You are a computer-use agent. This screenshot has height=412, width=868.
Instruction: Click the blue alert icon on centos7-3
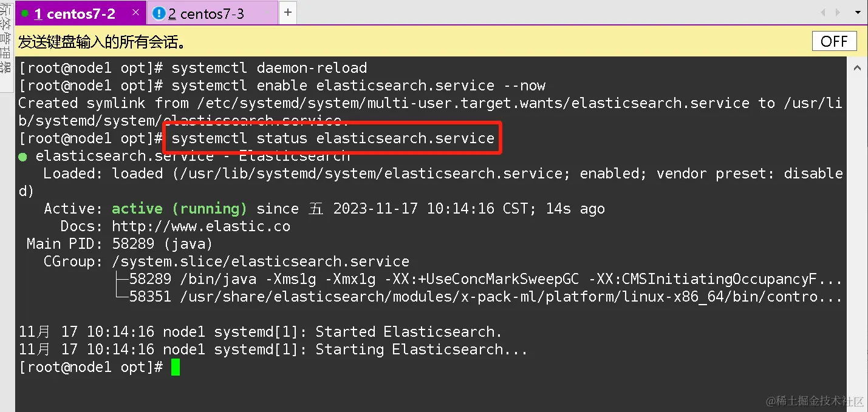point(159,13)
